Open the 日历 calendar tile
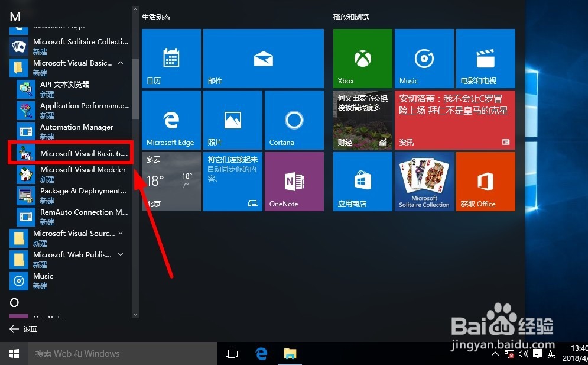The height and width of the screenshot is (365, 588). pyautogui.click(x=171, y=59)
